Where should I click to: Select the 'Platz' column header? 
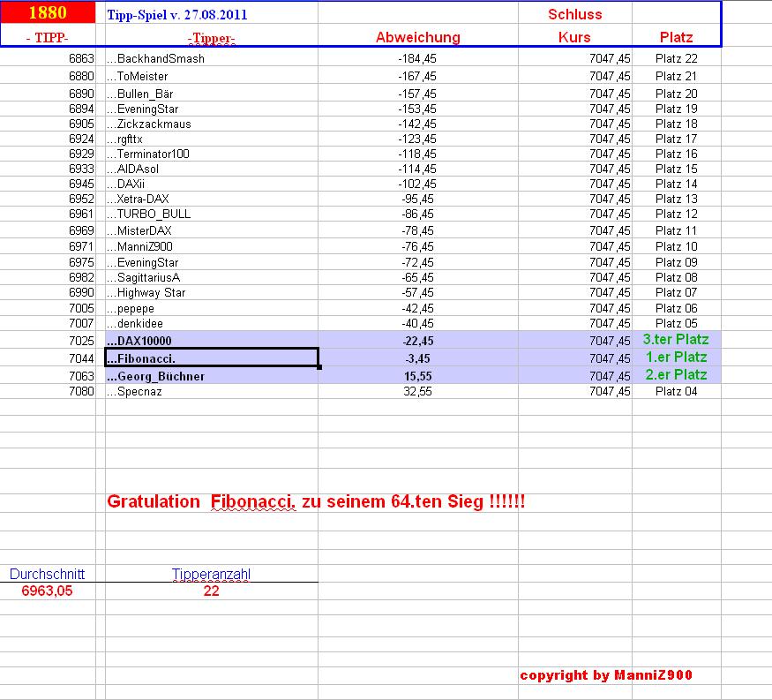pos(676,37)
